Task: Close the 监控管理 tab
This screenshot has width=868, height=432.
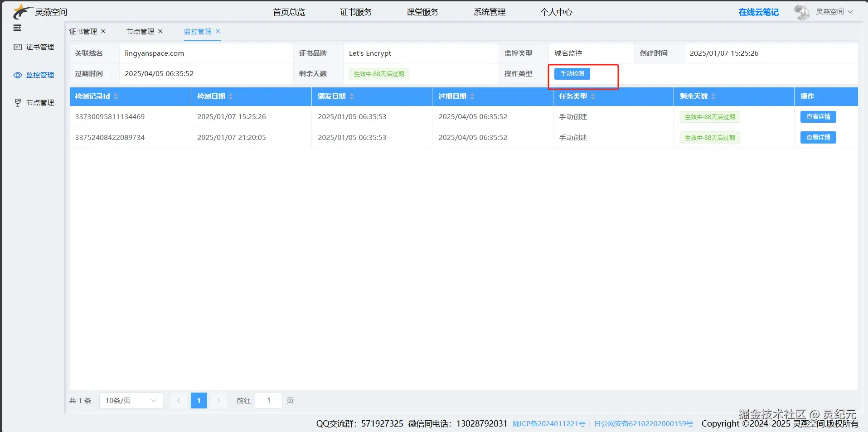Action: click(218, 31)
